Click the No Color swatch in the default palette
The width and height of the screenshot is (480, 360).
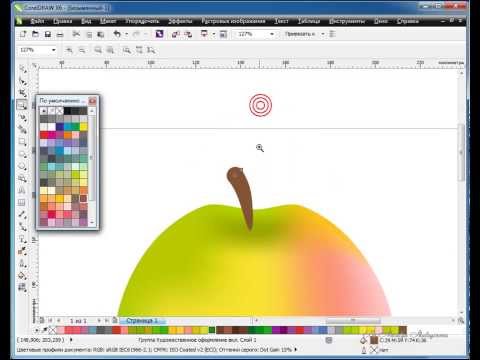point(60,111)
